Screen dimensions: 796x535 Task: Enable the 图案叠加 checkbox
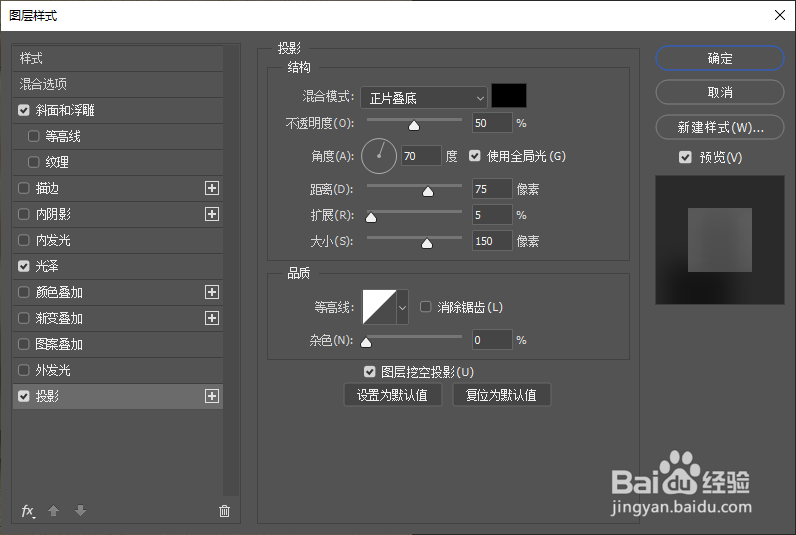click(24, 344)
